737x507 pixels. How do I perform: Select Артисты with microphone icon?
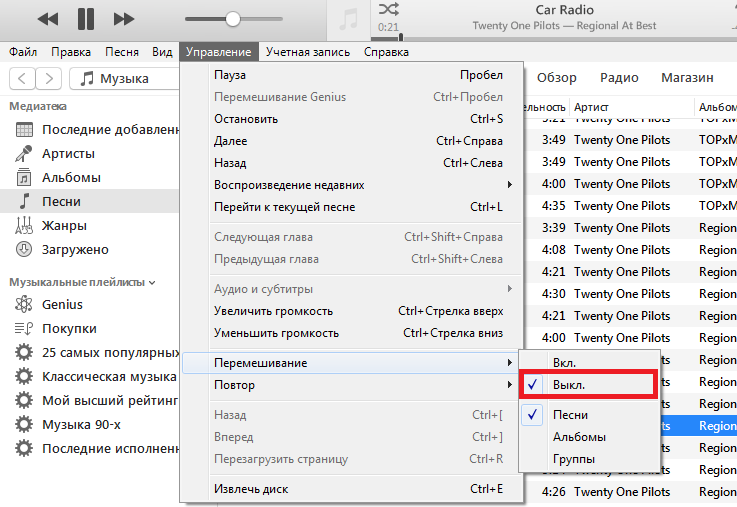tap(90, 154)
